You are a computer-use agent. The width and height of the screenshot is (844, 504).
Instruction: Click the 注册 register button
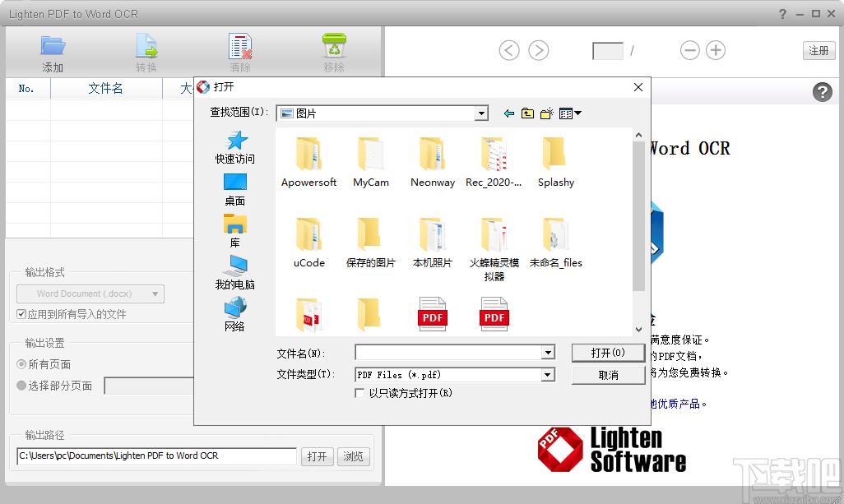pyautogui.click(x=818, y=50)
